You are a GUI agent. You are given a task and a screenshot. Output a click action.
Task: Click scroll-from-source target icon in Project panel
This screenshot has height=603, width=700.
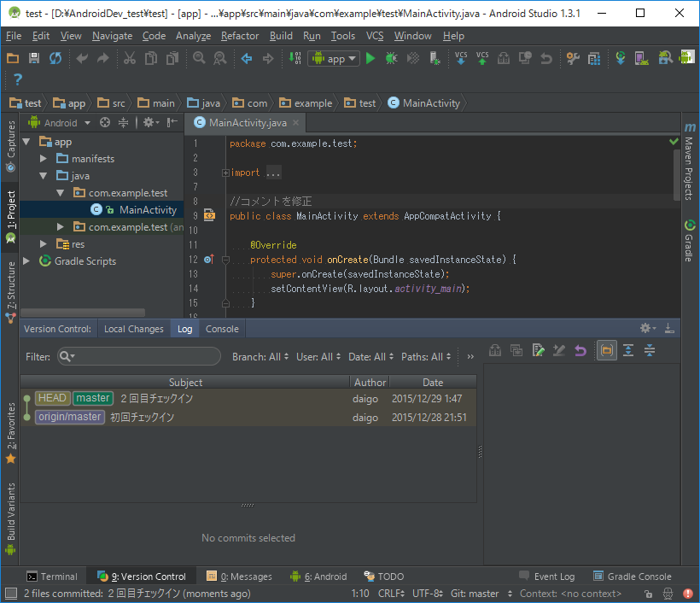(105, 122)
